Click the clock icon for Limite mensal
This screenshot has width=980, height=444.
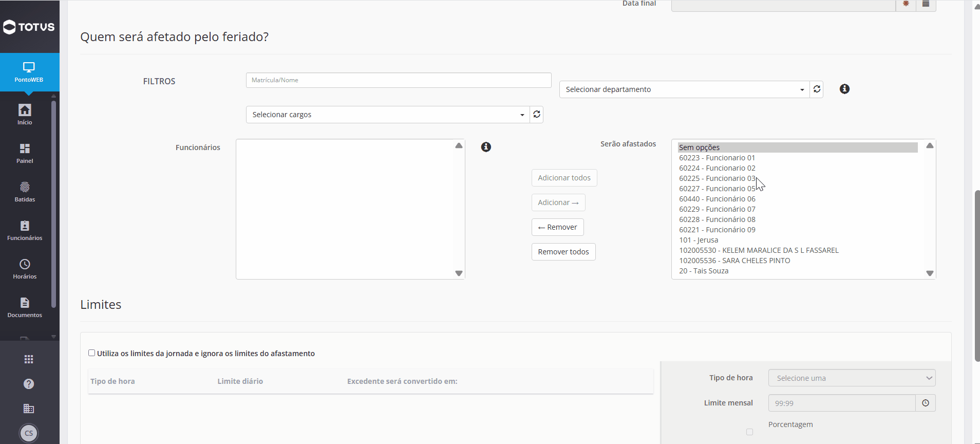(x=926, y=403)
